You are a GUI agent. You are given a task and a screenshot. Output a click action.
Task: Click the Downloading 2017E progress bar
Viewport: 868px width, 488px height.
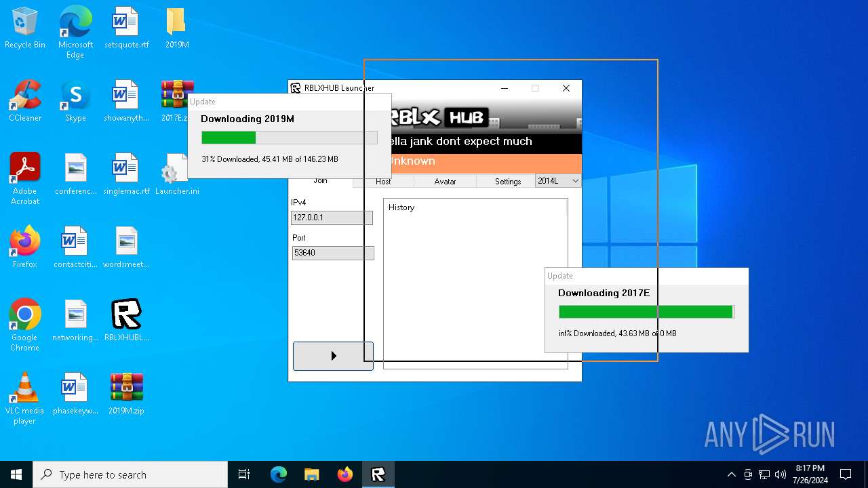point(647,312)
